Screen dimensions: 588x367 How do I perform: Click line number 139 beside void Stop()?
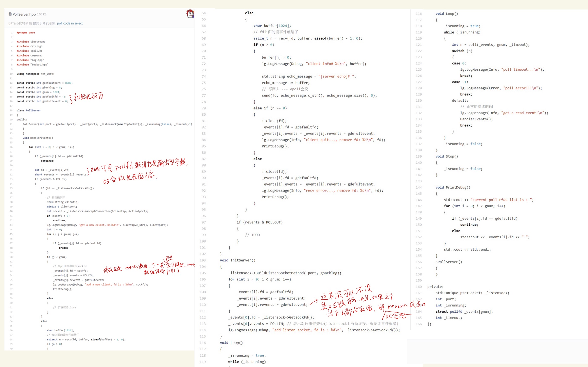click(x=419, y=156)
